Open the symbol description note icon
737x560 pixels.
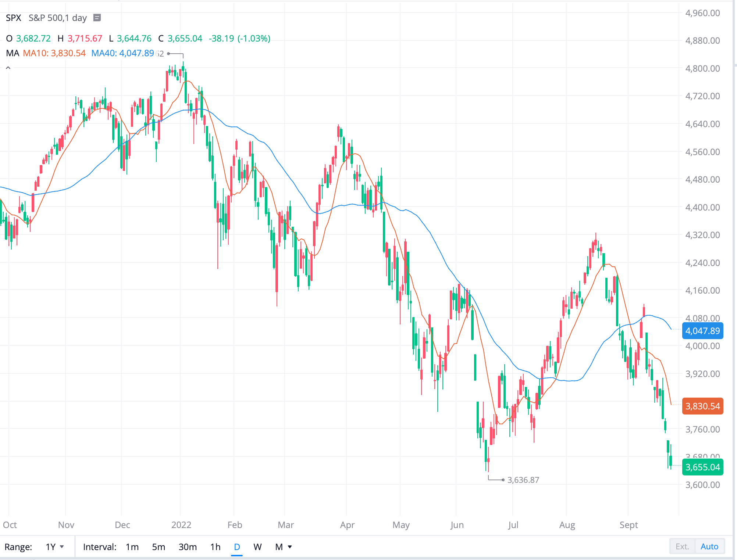click(x=96, y=18)
